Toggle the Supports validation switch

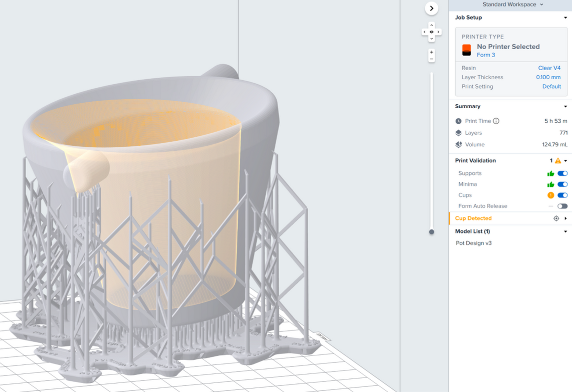(562, 174)
